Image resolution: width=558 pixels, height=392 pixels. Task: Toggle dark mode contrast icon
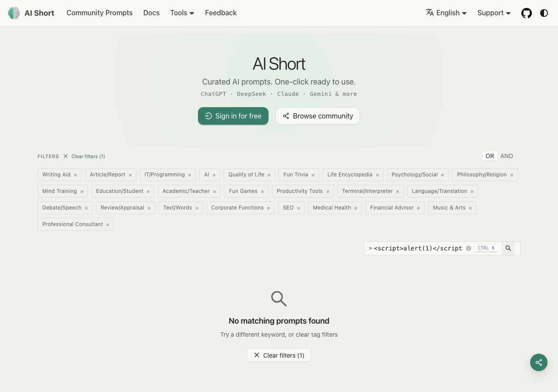[x=544, y=13]
